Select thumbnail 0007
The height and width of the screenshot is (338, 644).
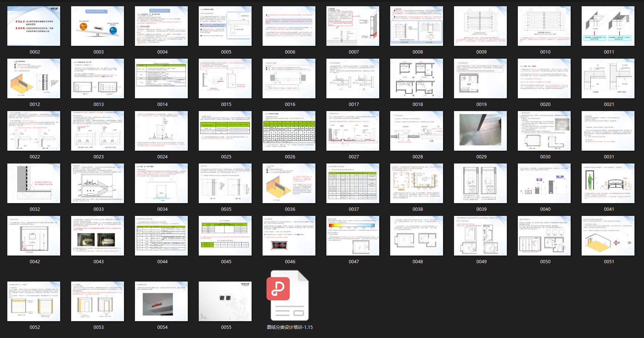coord(353,26)
